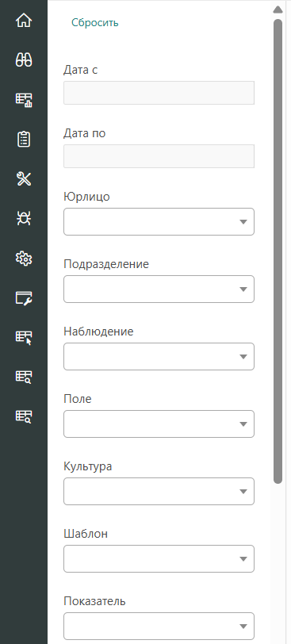291x644 pixels.
Task: Click the window with wrench icon
Action: [24, 297]
